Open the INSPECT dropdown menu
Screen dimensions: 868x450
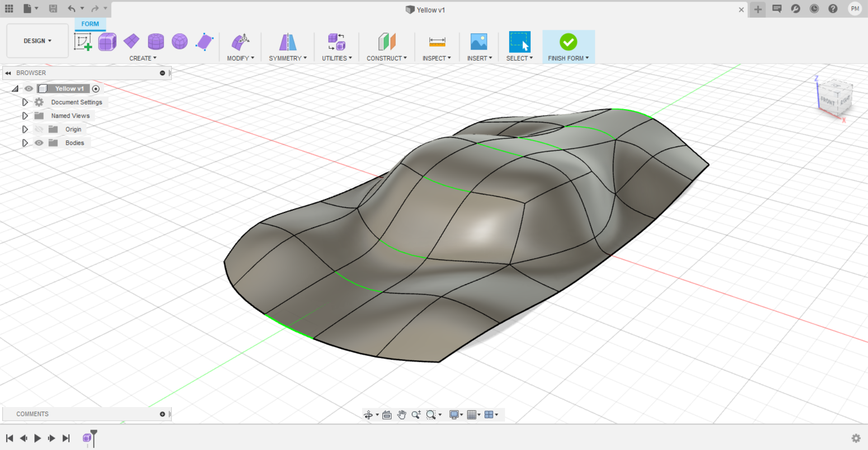pos(437,58)
